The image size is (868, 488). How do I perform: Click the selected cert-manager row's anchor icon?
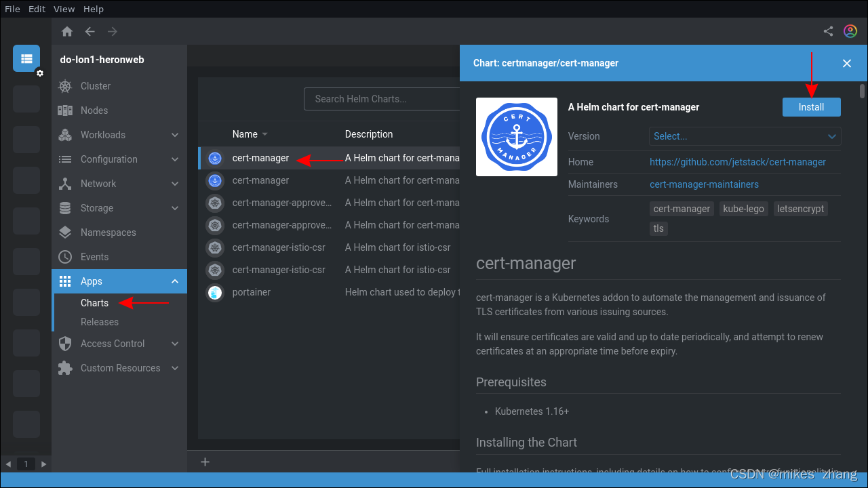215,159
